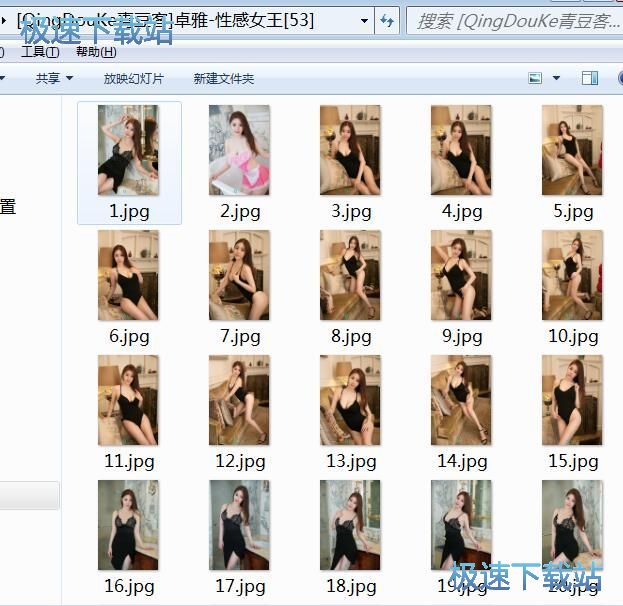
Task: Click the file name 3.jpg
Action: (351, 211)
